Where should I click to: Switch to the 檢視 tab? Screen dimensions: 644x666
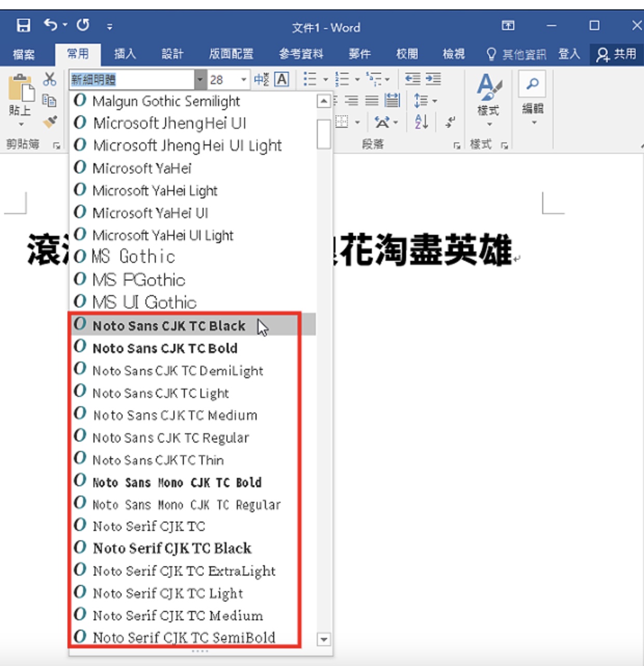click(453, 54)
